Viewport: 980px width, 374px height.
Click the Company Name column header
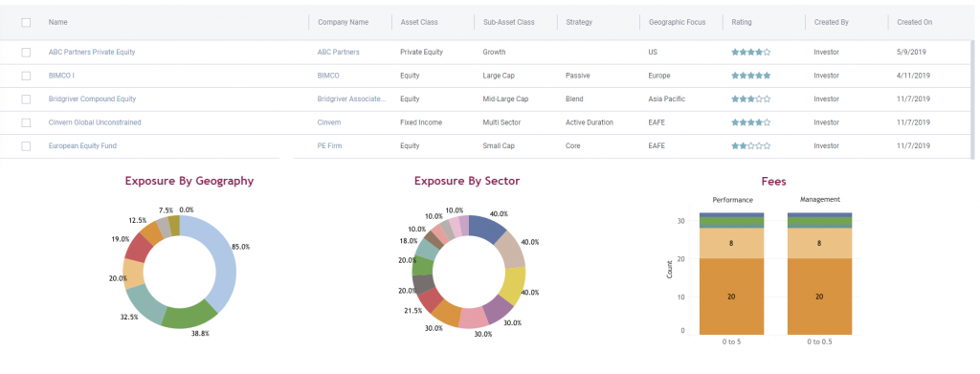click(344, 22)
